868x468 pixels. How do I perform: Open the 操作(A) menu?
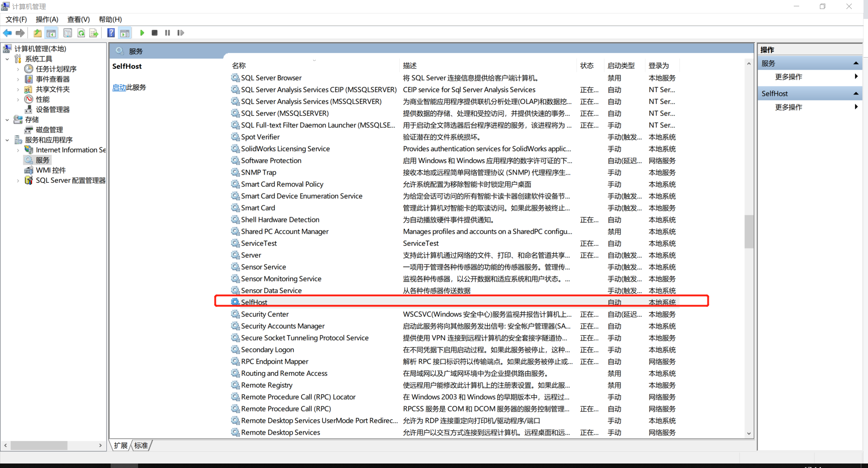tap(47, 19)
